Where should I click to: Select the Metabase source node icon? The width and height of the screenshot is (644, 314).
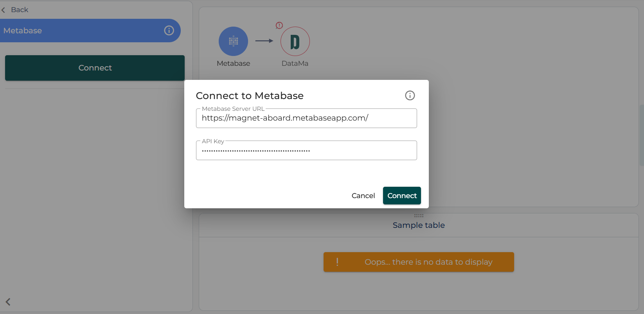pos(233,41)
